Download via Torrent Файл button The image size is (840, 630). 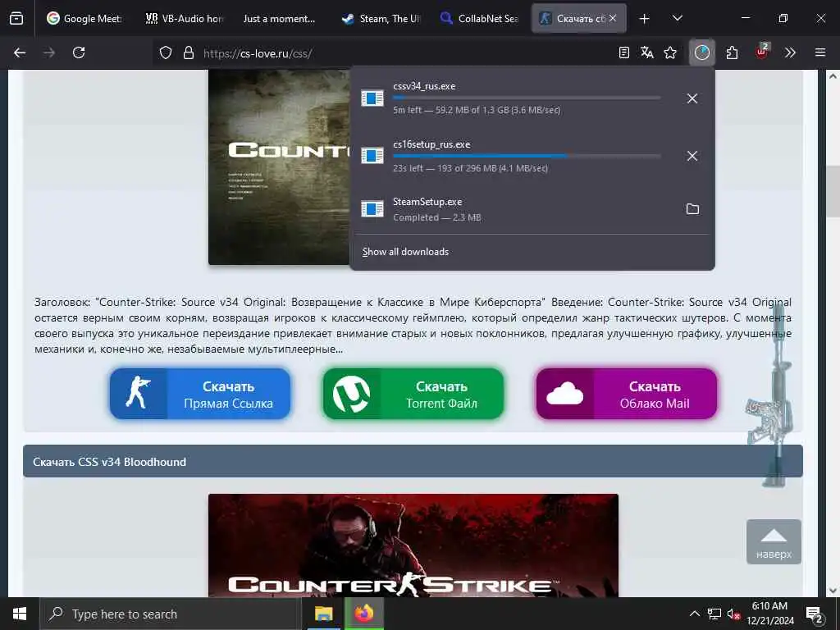413,394
